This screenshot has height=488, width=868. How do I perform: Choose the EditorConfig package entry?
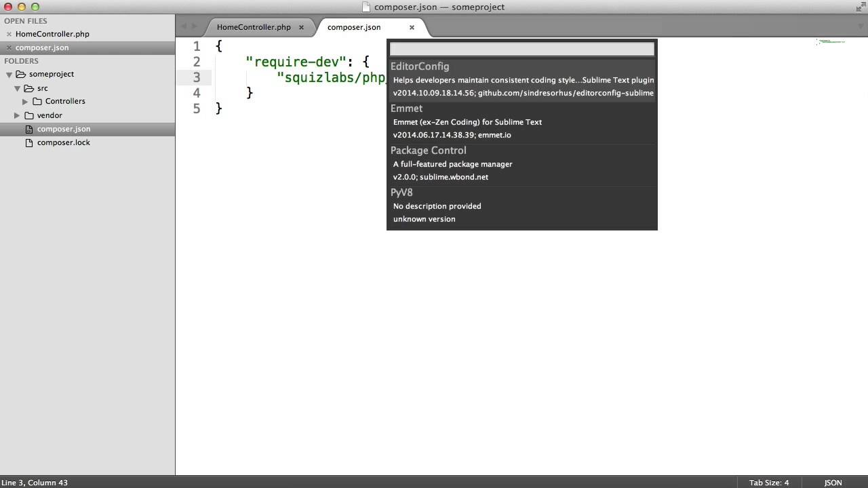[x=522, y=80]
